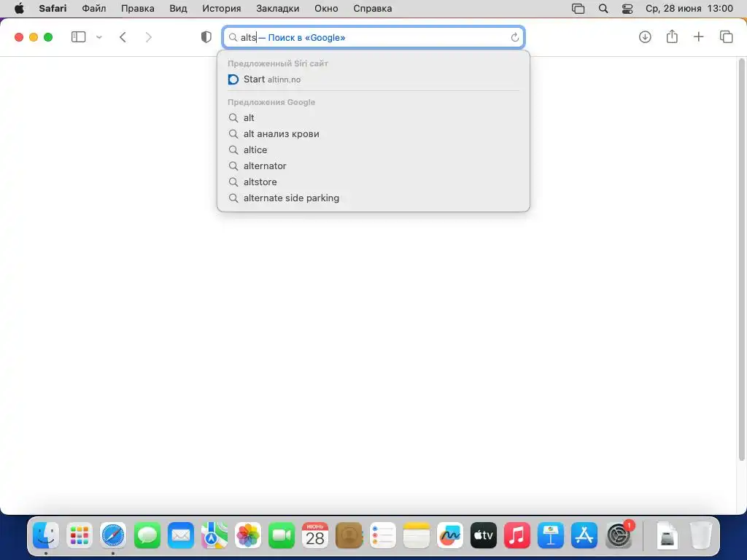The width and height of the screenshot is (747, 560).
Task: Open Notes from the Dock
Action: 416,535
